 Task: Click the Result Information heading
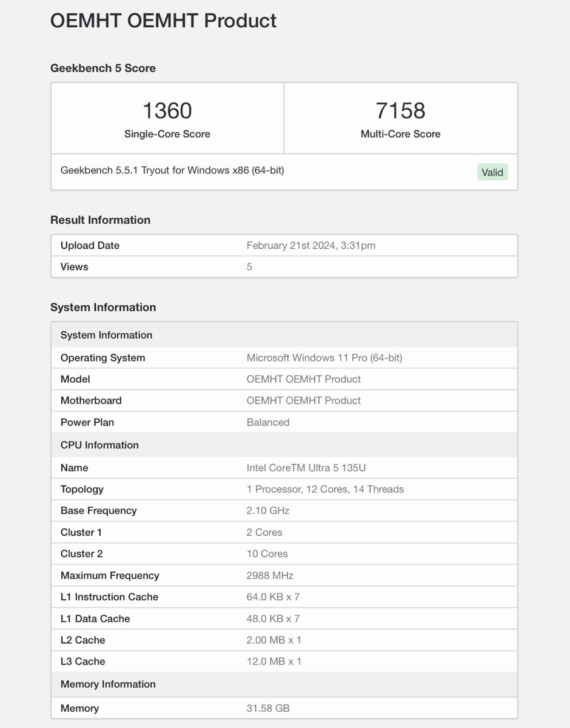(x=100, y=220)
